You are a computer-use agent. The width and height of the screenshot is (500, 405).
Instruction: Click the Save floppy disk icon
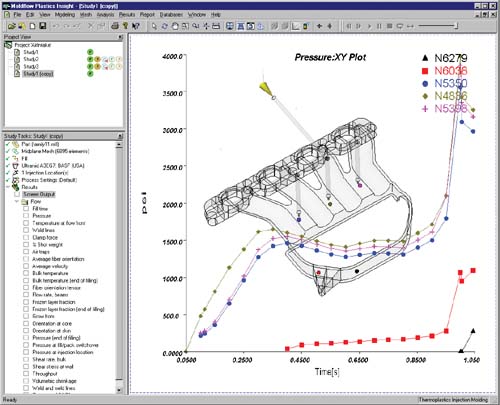tap(43, 26)
